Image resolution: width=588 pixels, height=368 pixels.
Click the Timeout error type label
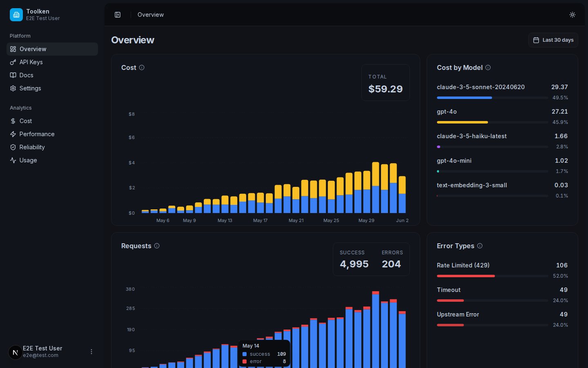click(x=449, y=290)
